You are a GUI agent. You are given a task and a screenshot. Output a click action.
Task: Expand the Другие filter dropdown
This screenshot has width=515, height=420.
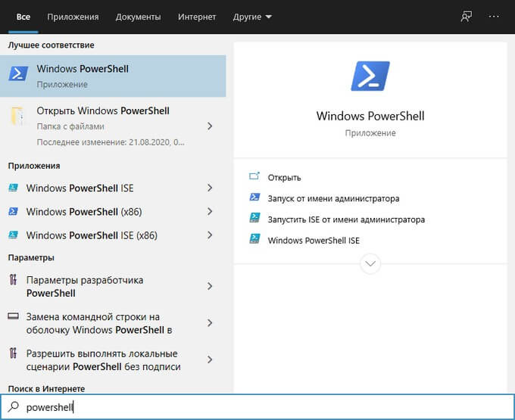click(252, 17)
